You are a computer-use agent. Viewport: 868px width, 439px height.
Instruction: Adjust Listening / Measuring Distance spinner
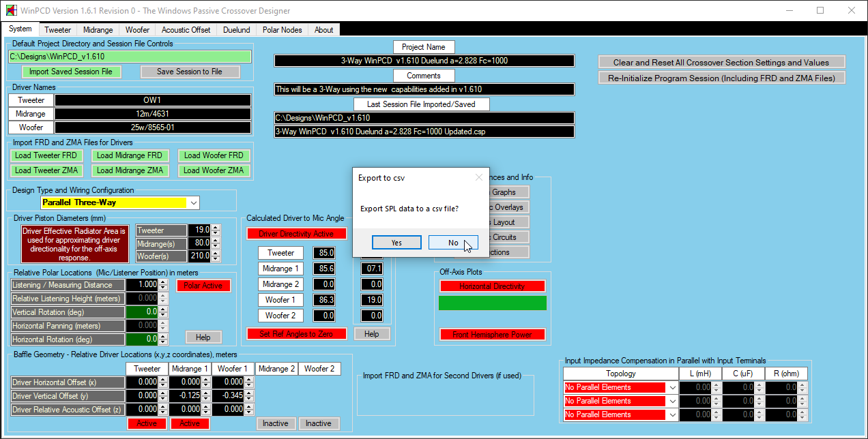[162, 285]
